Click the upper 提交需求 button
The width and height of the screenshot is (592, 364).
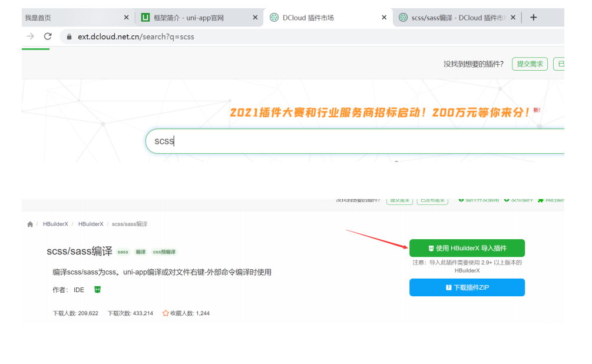pos(530,64)
